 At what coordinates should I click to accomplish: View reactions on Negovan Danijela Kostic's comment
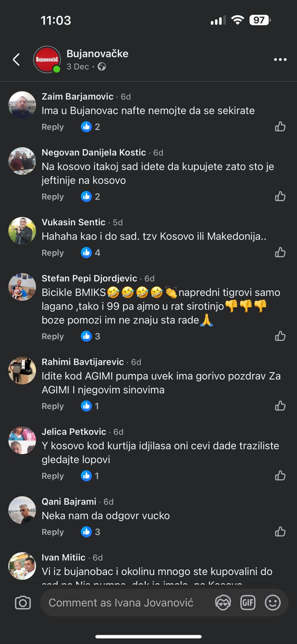(x=91, y=196)
